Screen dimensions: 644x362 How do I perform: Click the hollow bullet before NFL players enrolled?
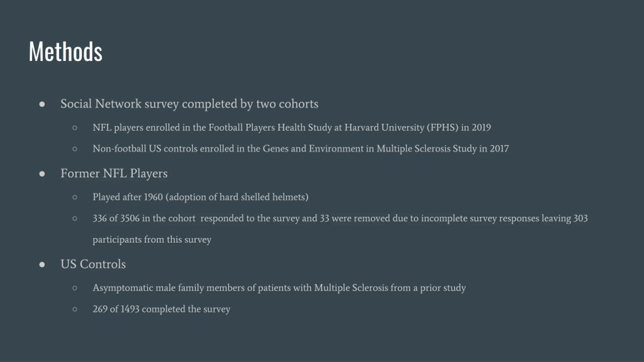coord(75,128)
